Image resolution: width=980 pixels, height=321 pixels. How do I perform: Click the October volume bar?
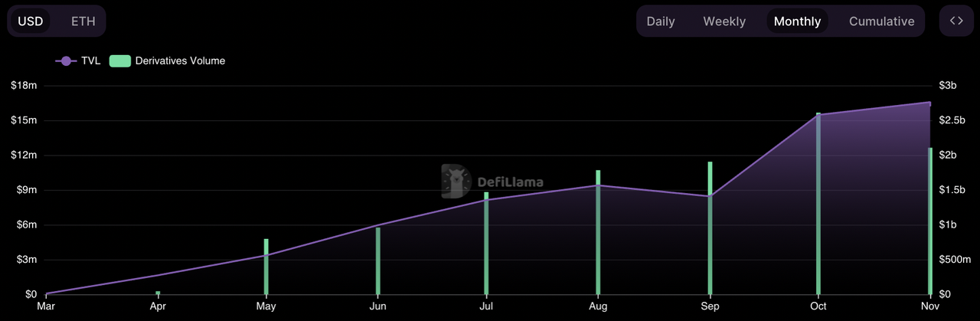click(818, 207)
